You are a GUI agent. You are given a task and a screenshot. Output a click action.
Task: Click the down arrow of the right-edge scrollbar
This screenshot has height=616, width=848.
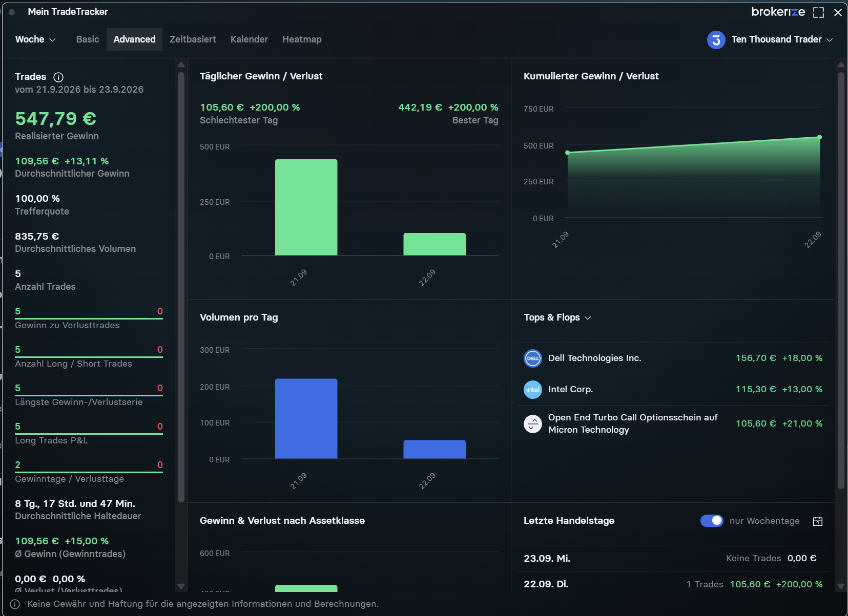point(841,586)
